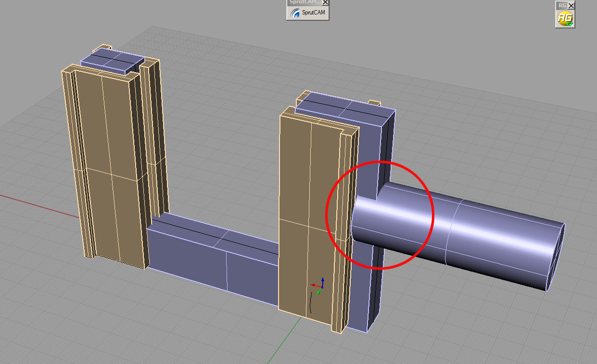The width and height of the screenshot is (597, 364).
Task: Pick the small purple block atop left panel
Action: pyautogui.click(x=112, y=62)
